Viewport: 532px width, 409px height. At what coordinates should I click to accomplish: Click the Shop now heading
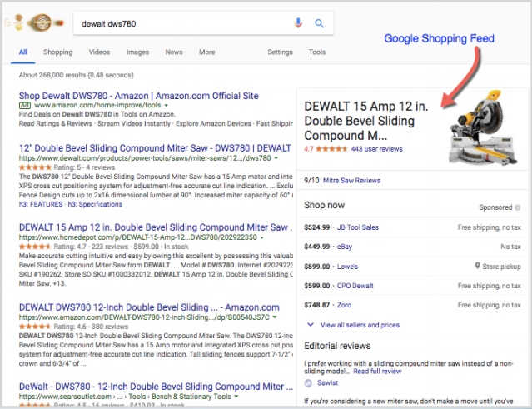[x=325, y=205]
